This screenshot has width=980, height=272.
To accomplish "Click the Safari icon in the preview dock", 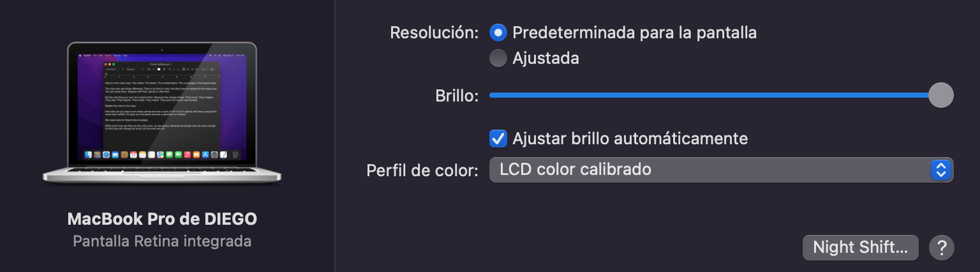I will click(x=106, y=155).
